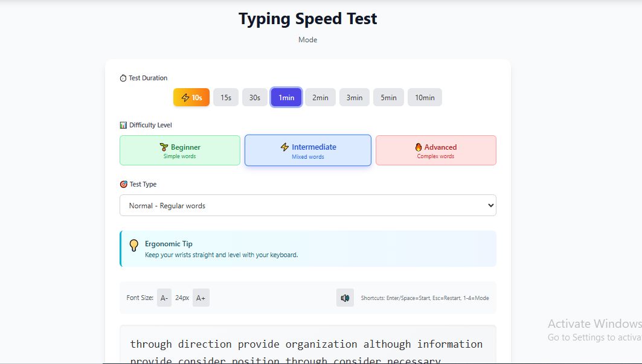The height and width of the screenshot is (364, 642).
Task: Select Intermediate difficulty level
Action: click(x=308, y=150)
